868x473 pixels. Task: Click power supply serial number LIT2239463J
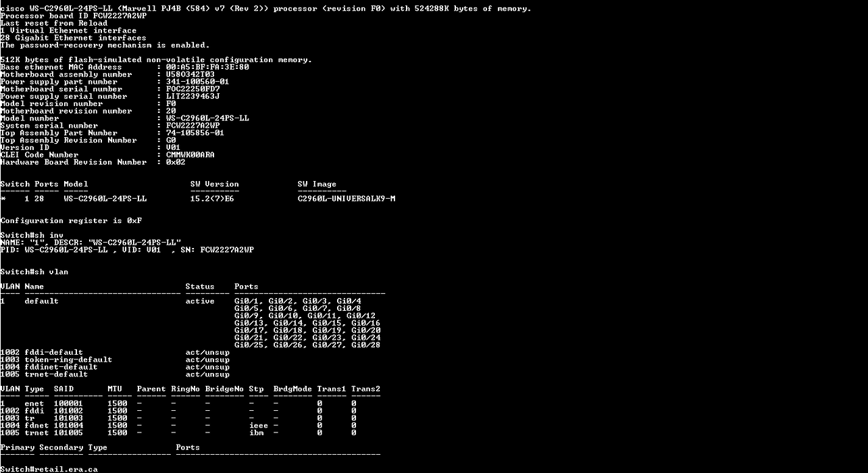tap(193, 97)
